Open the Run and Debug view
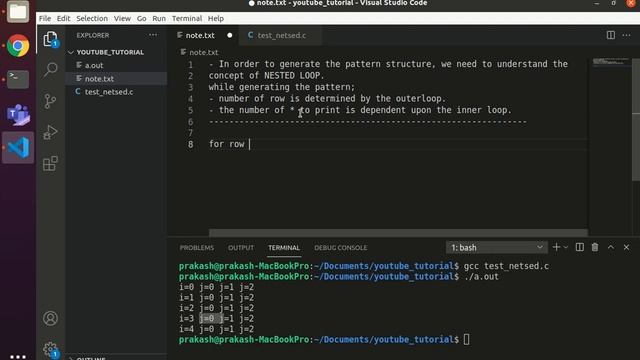The image size is (640, 360). (x=51, y=132)
